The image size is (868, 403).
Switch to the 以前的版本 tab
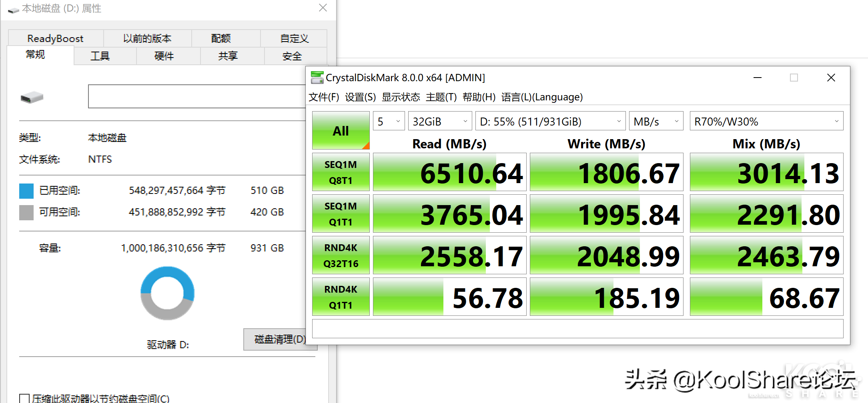point(147,38)
